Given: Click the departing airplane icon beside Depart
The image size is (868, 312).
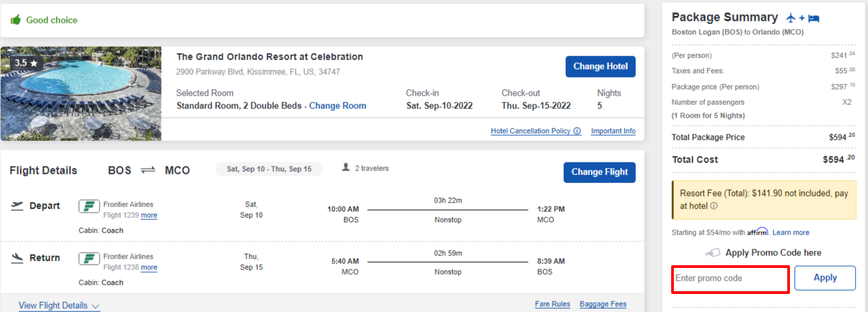Looking at the screenshot, I should [17, 206].
